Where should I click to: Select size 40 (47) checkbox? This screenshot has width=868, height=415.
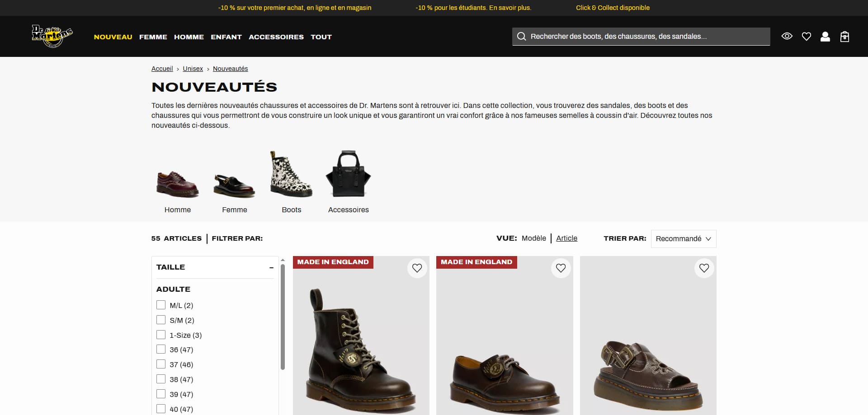click(161, 409)
